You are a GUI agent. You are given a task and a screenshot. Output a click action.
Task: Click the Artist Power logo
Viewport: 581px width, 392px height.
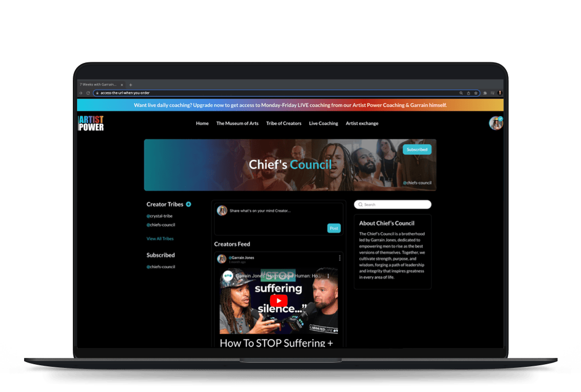click(x=91, y=123)
